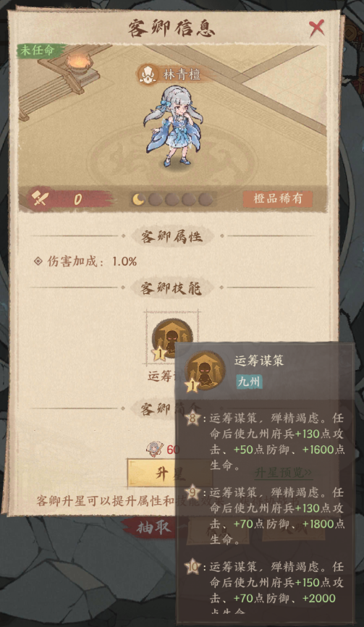Tap the character fragment icon beside 60
The height and width of the screenshot is (627, 364).
[x=155, y=449]
